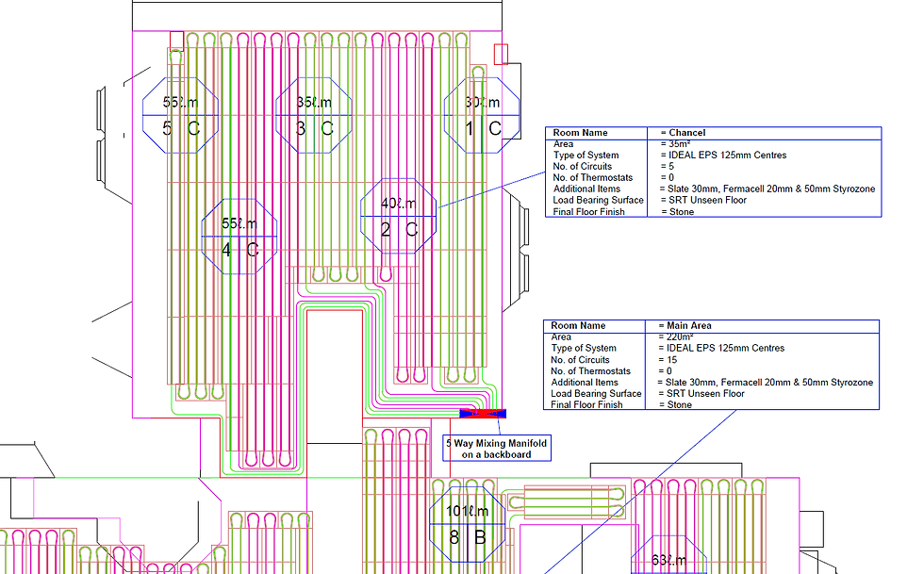This screenshot has height=574, width=924.
Task: Click 'Room Name' header in Chancel table
Action: [580, 133]
